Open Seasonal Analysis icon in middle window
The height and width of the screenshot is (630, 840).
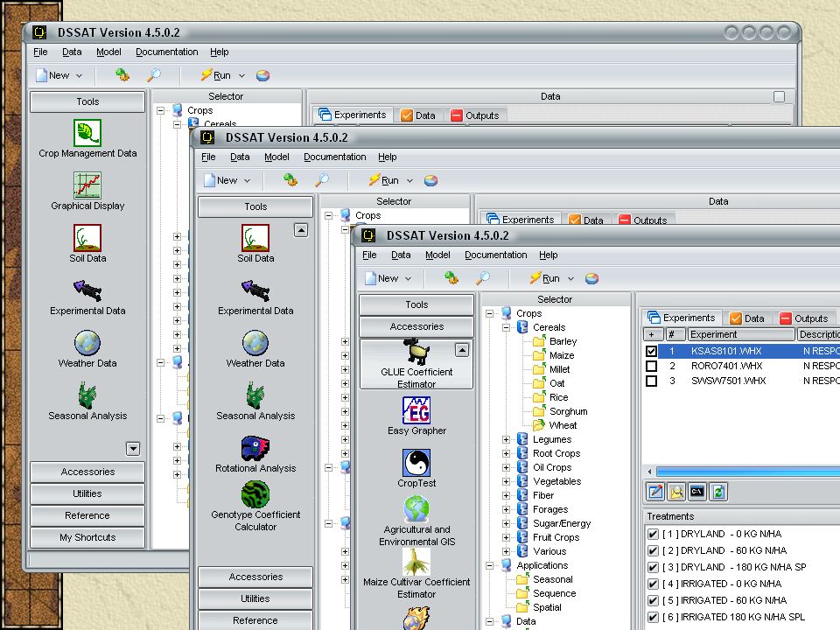pos(255,395)
